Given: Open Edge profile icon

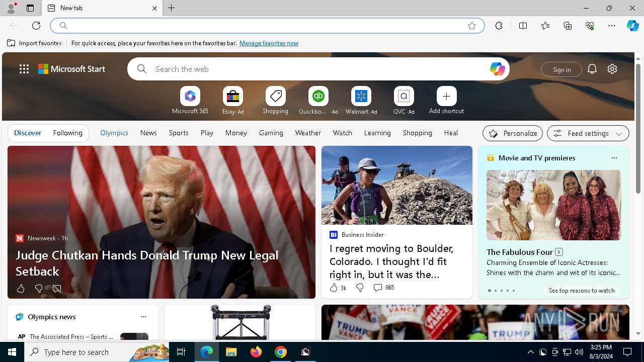Looking at the screenshot, I should click(11, 8).
